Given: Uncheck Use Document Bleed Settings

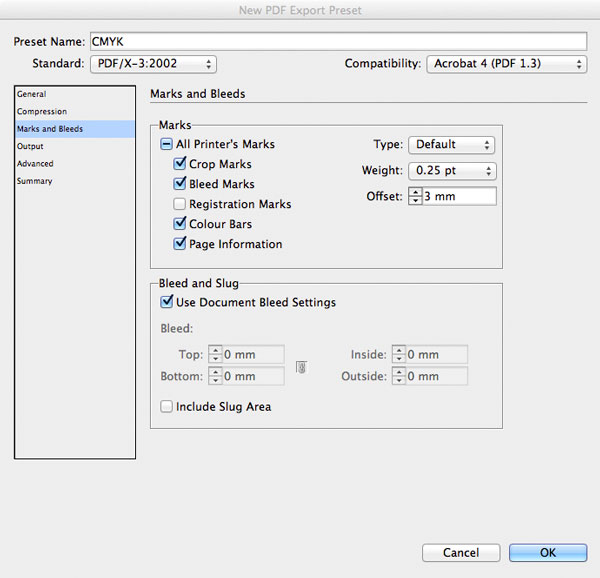Looking at the screenshot, I should pyautogui.click(x=166, y=302).
